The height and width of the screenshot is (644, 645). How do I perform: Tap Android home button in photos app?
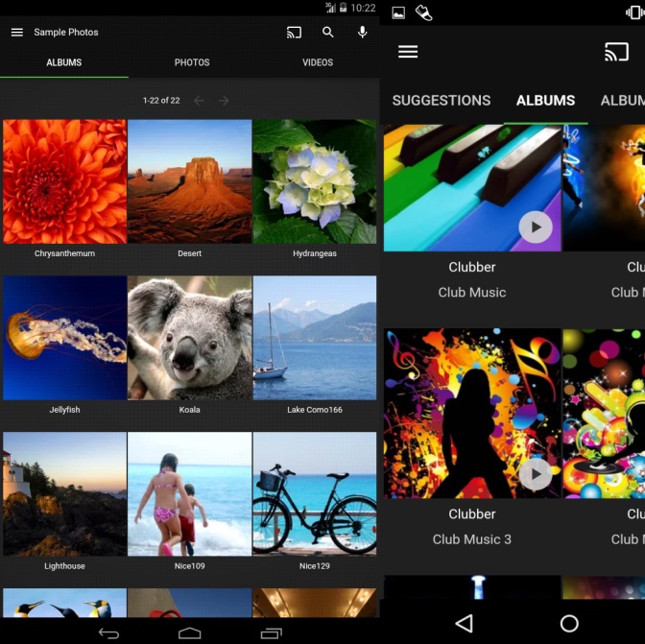[x=190, y=633]
